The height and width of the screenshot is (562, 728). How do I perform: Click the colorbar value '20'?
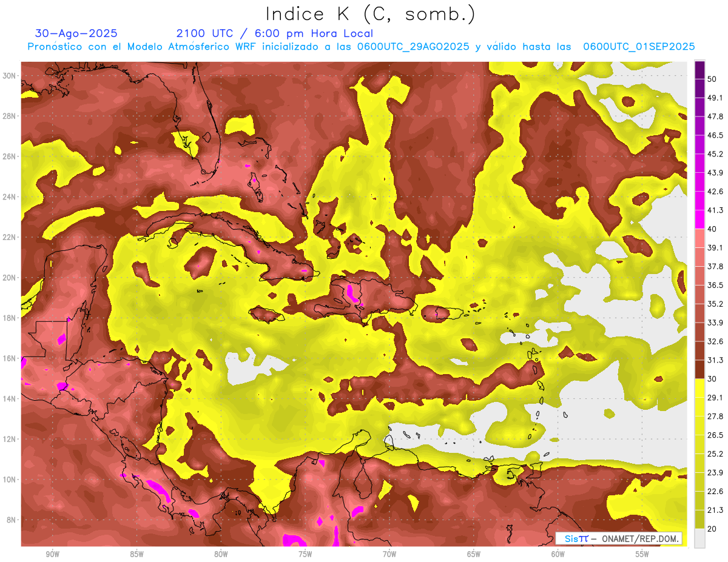tap(713, 529)
